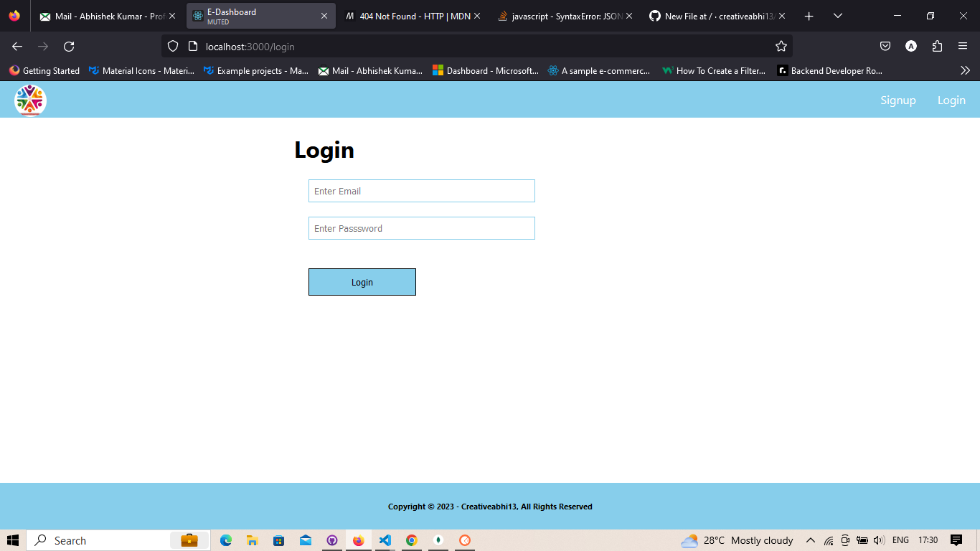This screenshot has height=551, width=980.
Task: Click the Login submit button
Action: click(362, 281)
